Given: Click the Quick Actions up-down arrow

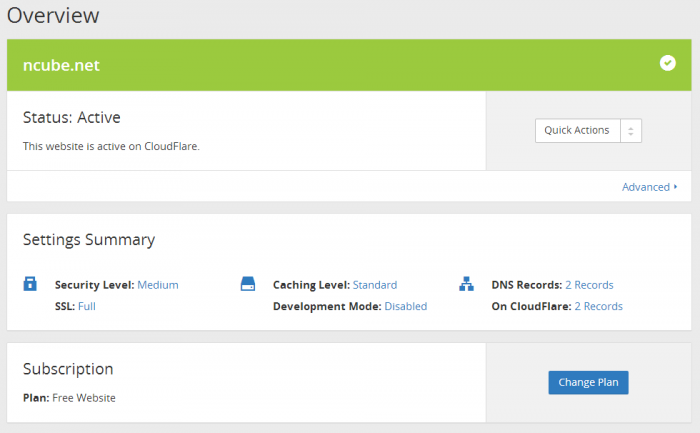Looking at the screenshot, I should click(630, 131).
